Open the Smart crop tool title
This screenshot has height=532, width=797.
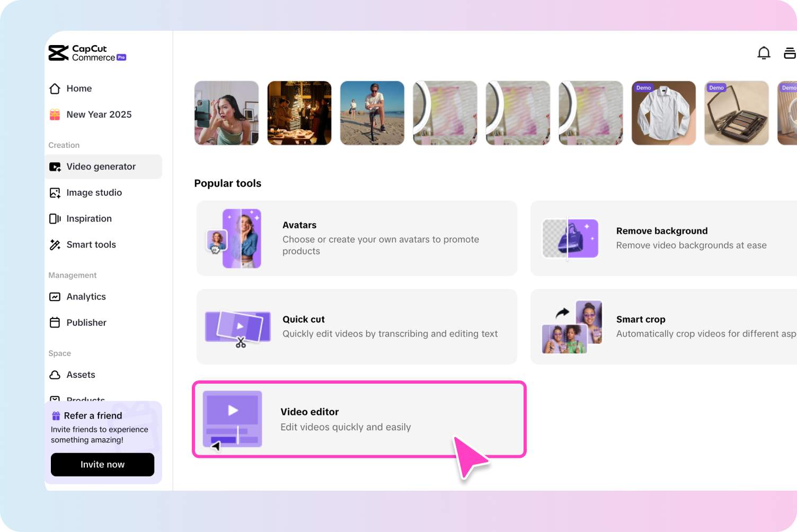click(641, 320)
